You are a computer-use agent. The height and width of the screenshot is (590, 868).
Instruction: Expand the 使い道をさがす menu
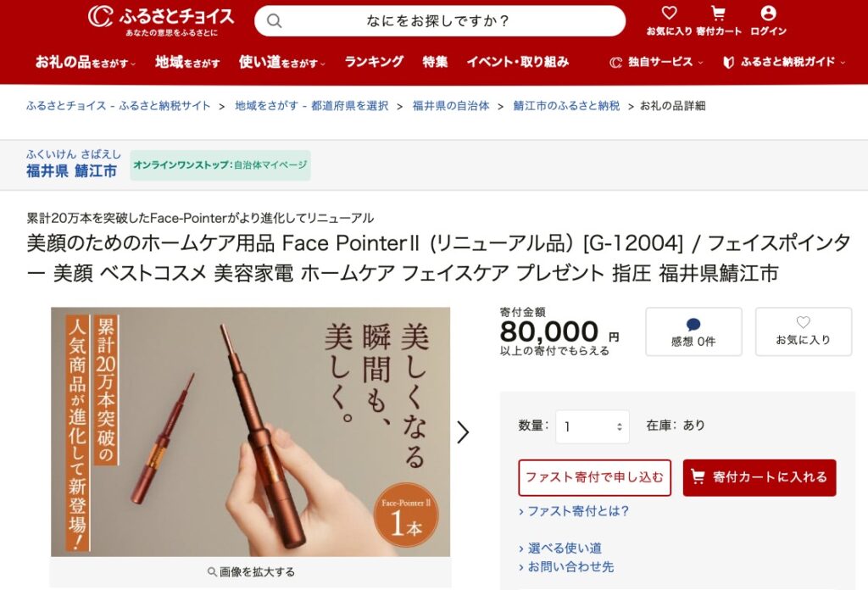tap(281, 62)
